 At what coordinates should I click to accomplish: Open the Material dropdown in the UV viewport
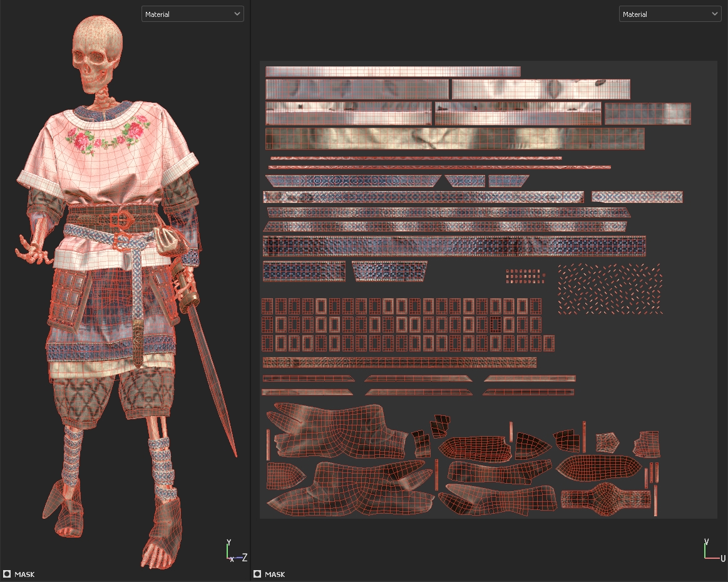coord(669,14)
